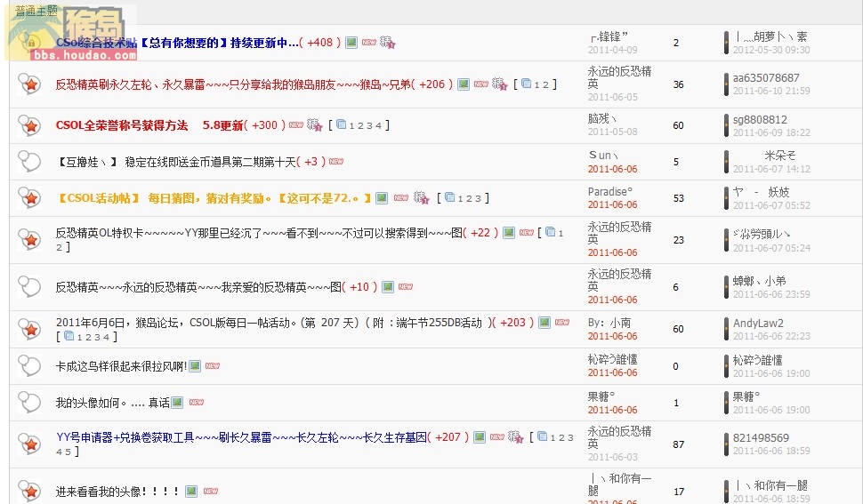863x504 pixels.
Task: Open author profile 脑残ヽ
Action: pyautogui.click(x=602, y=119)
